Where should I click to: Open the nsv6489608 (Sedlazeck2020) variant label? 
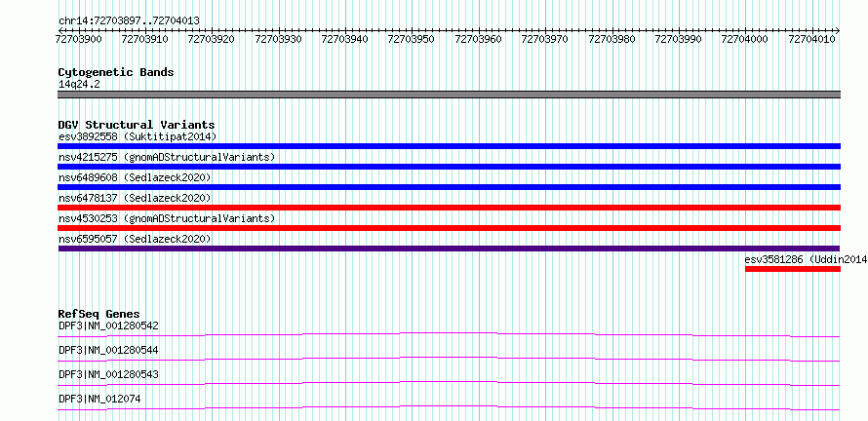coord(135,177)
